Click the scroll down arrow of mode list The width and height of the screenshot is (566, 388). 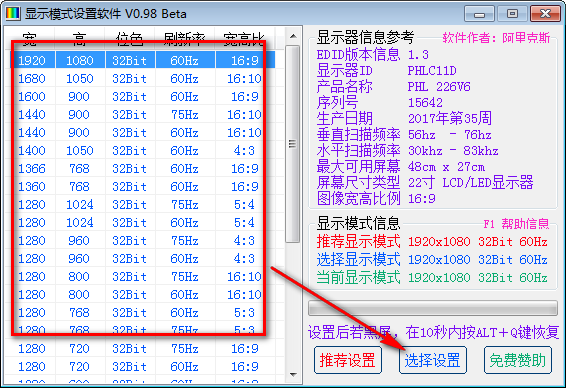tap(293, 375)
